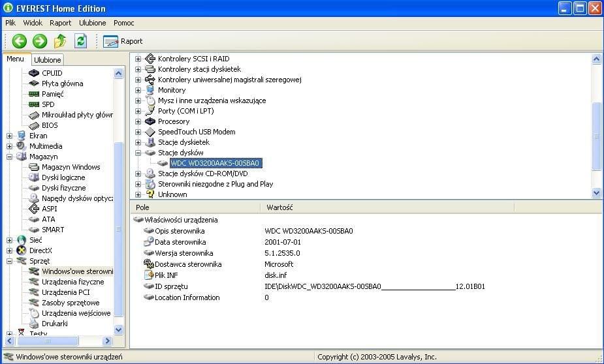The width and height of the screenshot is (604, 364).
Task: Click the Refresh toolbar icon
Action: [x=80, y=41]
